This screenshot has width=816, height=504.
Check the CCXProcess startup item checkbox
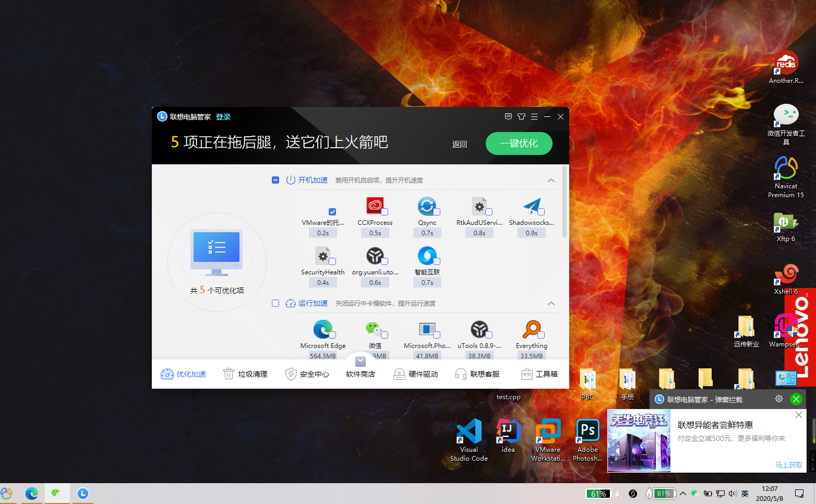[385, 212]
